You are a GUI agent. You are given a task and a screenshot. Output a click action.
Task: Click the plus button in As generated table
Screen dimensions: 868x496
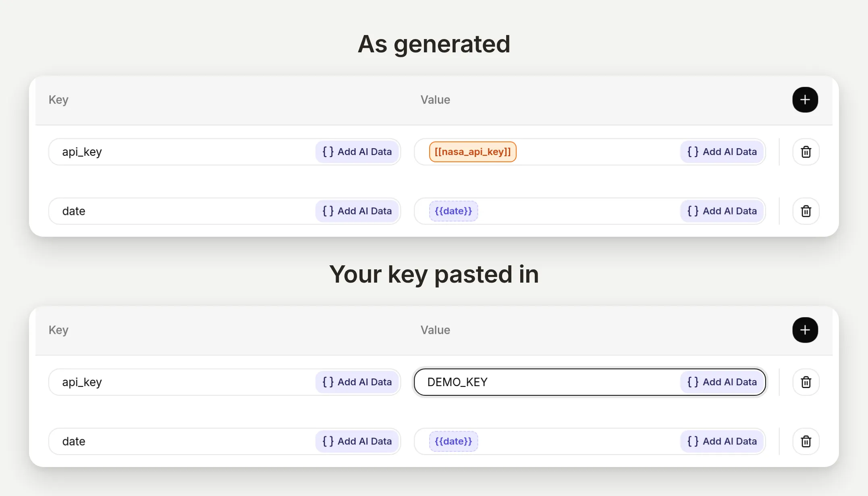click(805, 100)
